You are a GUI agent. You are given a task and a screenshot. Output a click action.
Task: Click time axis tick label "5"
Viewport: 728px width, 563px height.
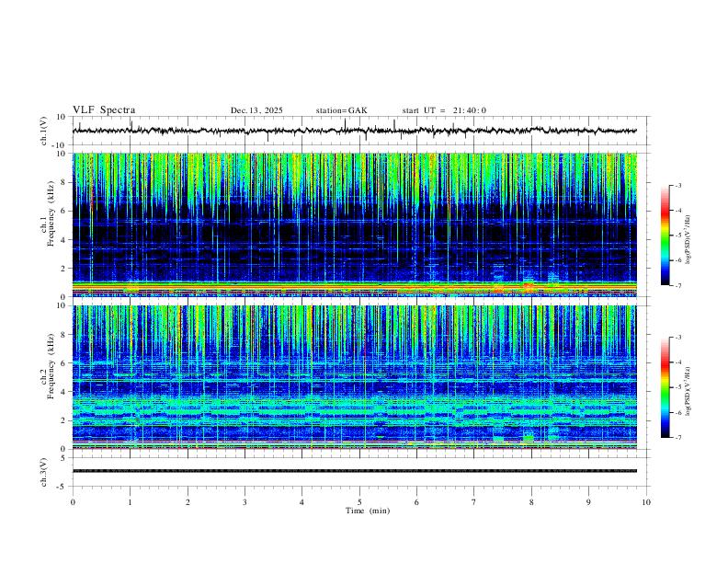359,502
